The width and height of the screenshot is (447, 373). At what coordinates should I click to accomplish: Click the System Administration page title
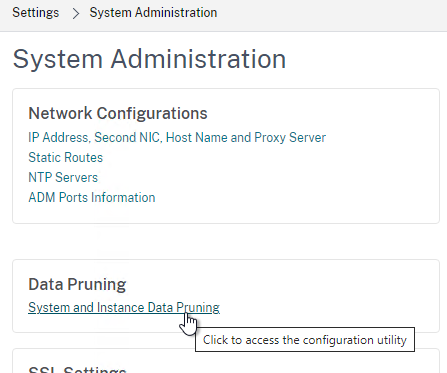tap(149, 59)
